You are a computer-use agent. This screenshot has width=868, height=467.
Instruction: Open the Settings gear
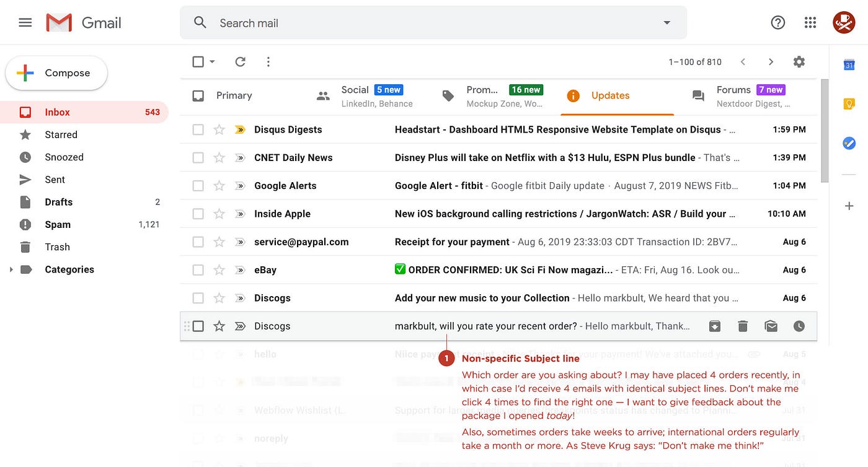point(799,62)
